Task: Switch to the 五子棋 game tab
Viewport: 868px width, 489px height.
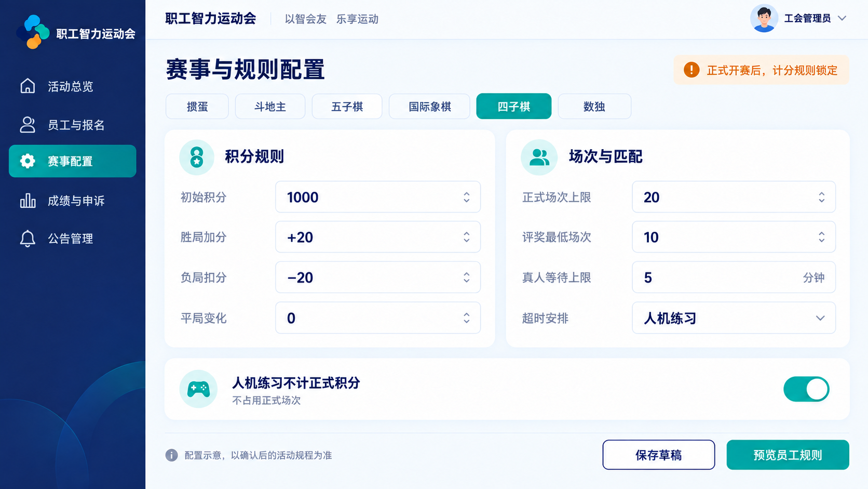Action: tap(347, 107)
